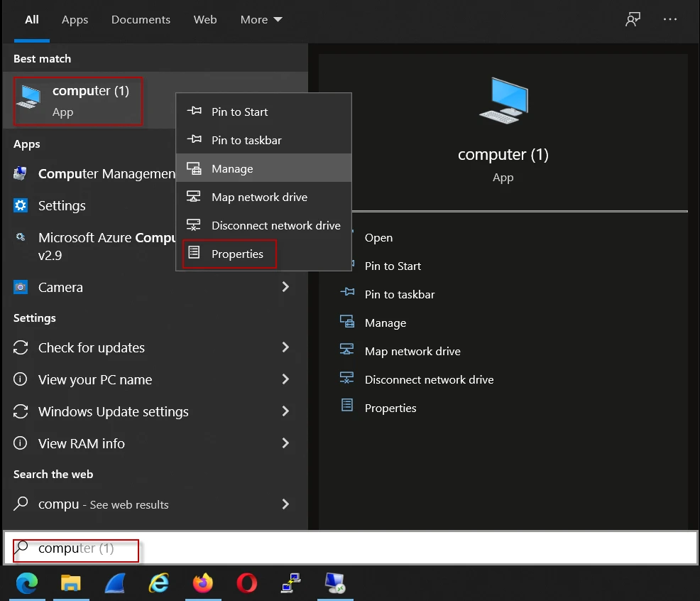Open the three-dots options menu
This screenshot has height=601, width=700.
pos(669,19)
